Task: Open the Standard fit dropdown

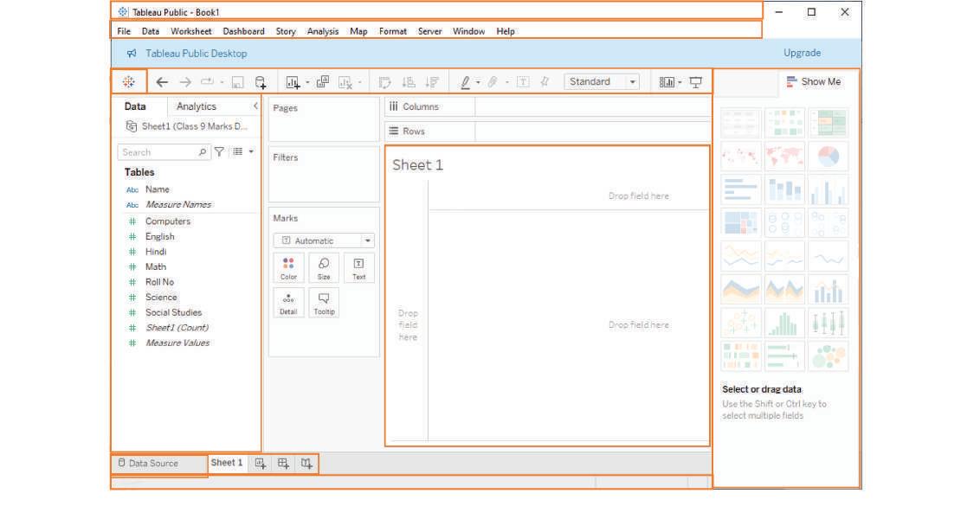Action: [602, 82]
